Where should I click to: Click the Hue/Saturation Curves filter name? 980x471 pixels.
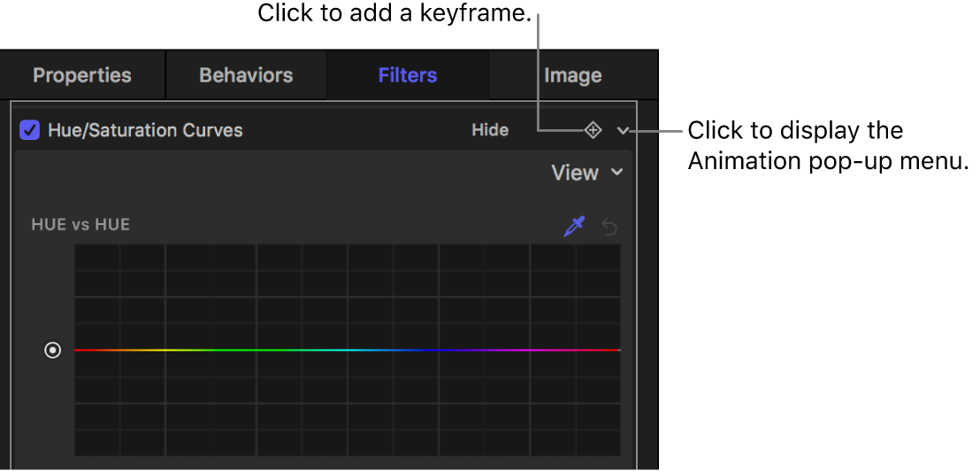[145, 131]
